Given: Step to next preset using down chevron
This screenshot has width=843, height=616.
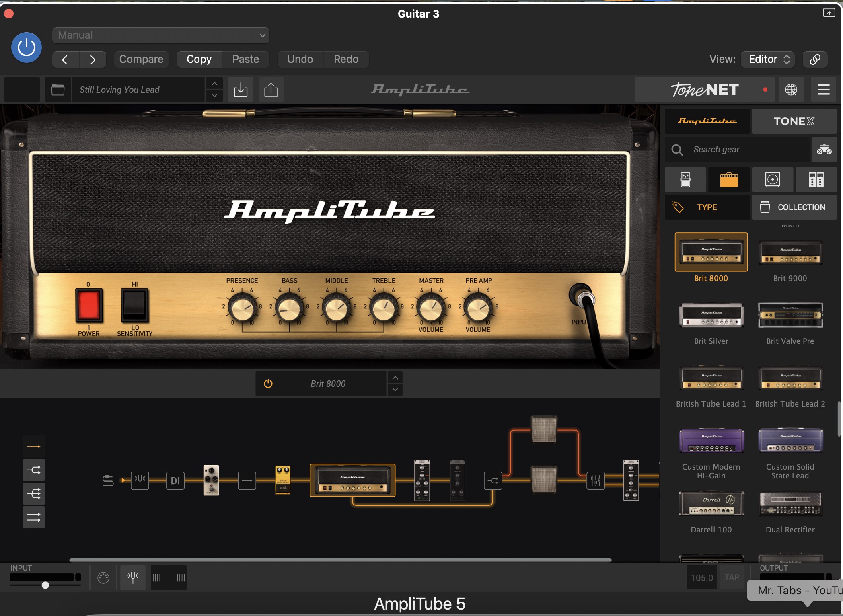Looking at the screenshot, I should point(215,96).
